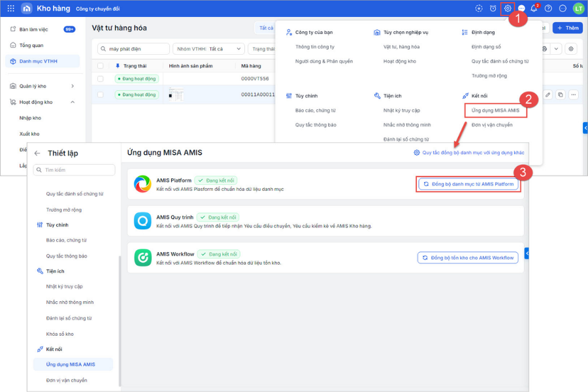This screenshot has height=392, width=588.
Task: Open the app grid launcher icon
Action: (11, 8)
